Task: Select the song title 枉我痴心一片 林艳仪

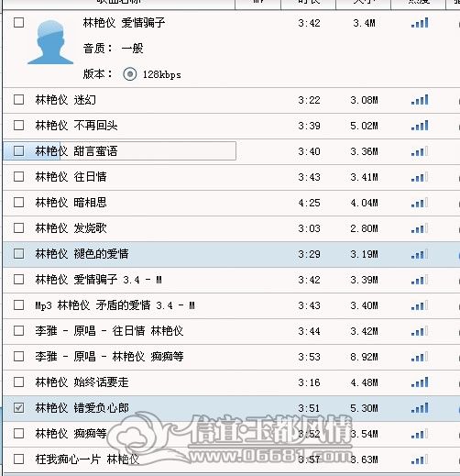Action: pyautogui.click(x=87, y=459)
